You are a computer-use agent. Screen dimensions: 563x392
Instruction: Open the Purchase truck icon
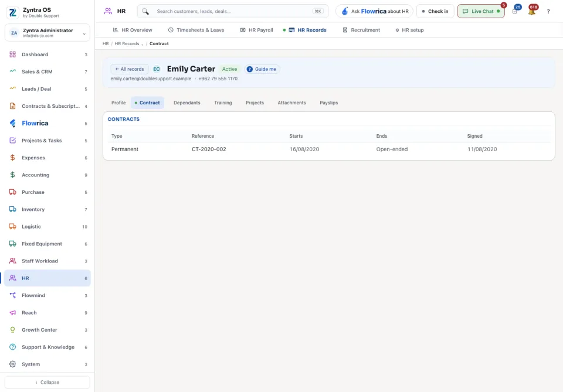tap(12, 192)
